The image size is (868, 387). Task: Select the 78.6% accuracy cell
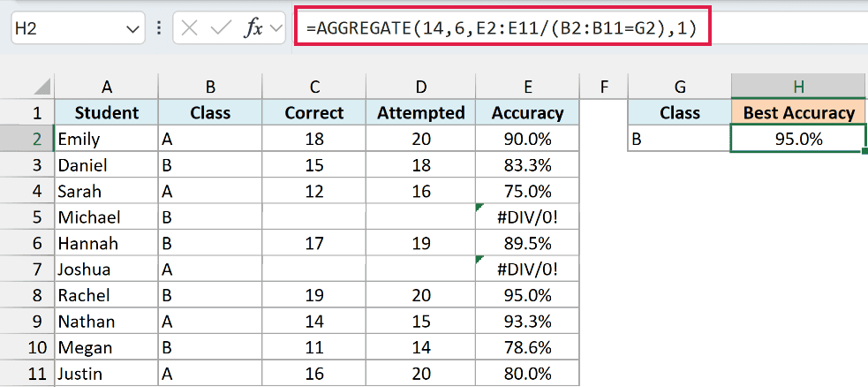527,347
